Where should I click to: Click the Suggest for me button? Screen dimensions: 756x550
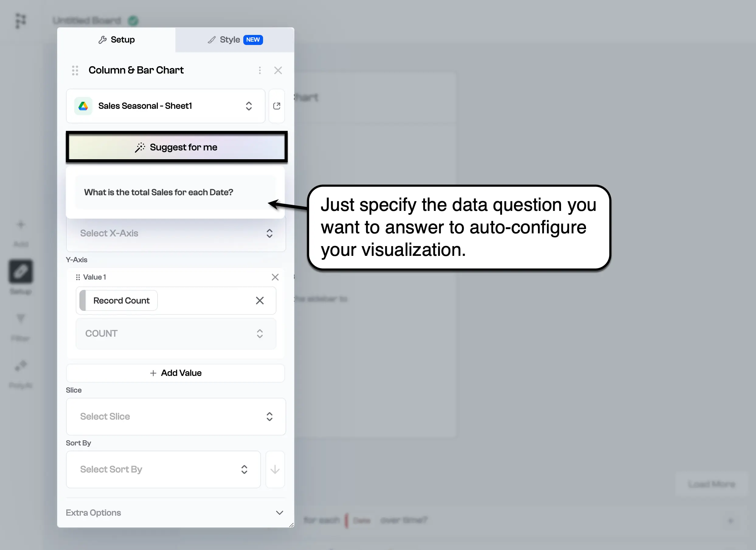click(176, 147)
